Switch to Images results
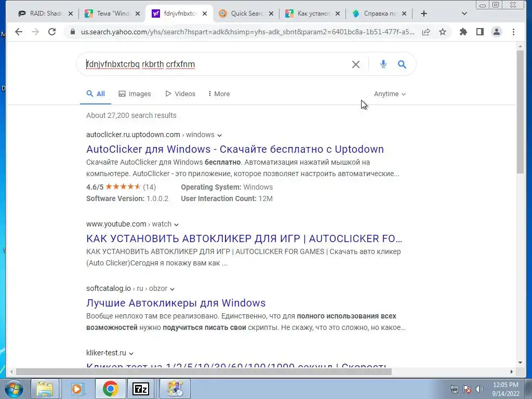 135,94
